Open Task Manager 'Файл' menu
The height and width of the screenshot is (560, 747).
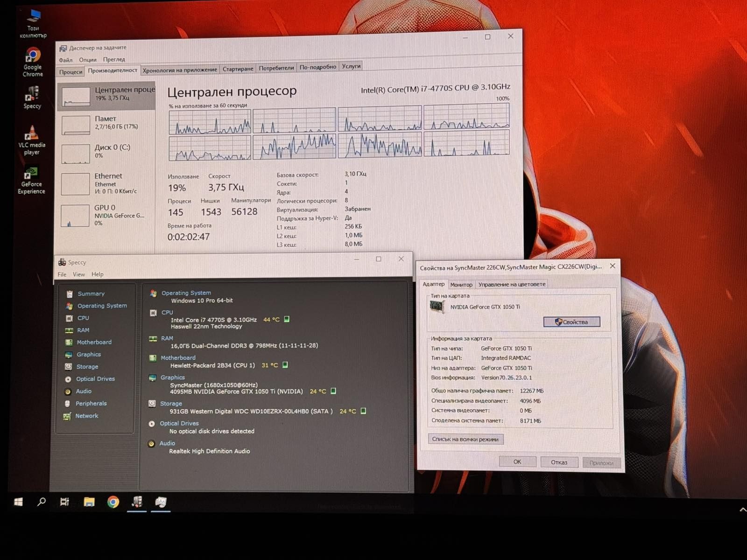coord(66,60)
